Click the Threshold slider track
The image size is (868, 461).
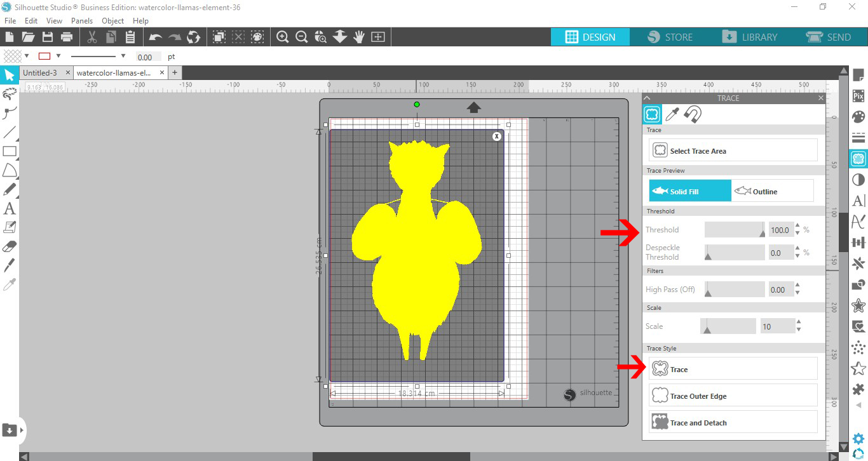(735, 230)
